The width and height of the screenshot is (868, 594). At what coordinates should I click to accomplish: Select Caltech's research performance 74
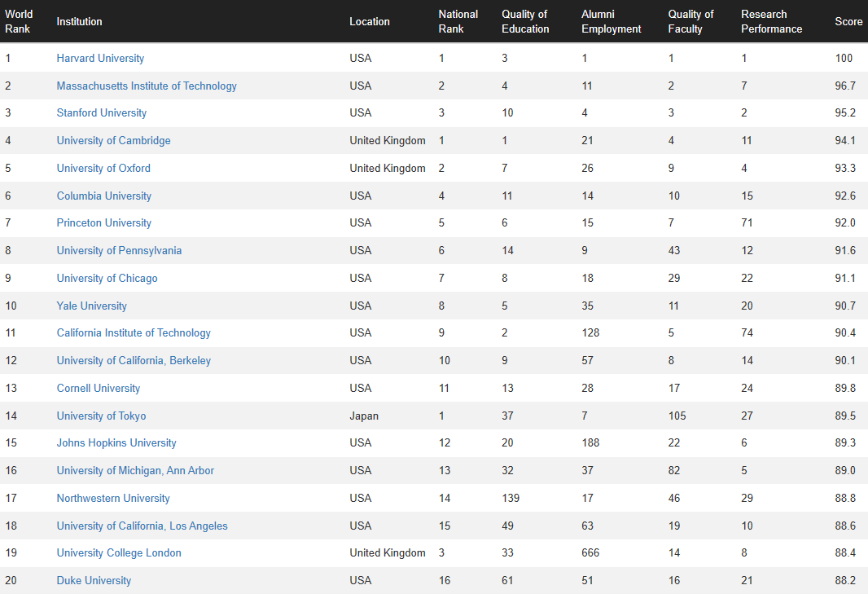click(x=747, y=333)
